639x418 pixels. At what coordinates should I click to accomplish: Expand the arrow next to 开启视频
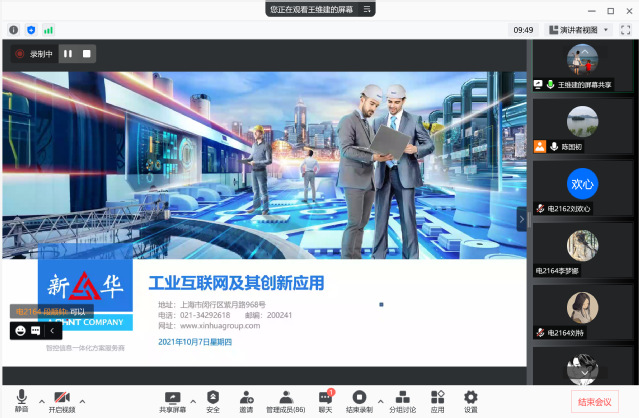point(82,401)
